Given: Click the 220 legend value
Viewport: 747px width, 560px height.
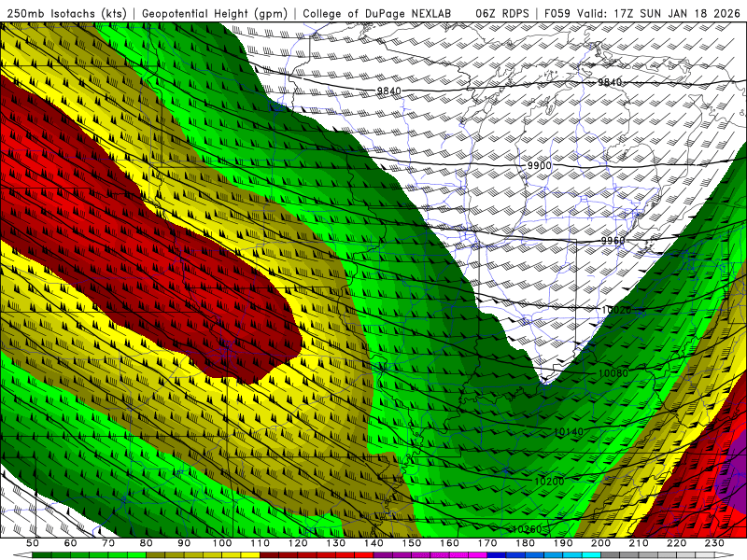Looking at the screenshot, I should pos(678,543).
